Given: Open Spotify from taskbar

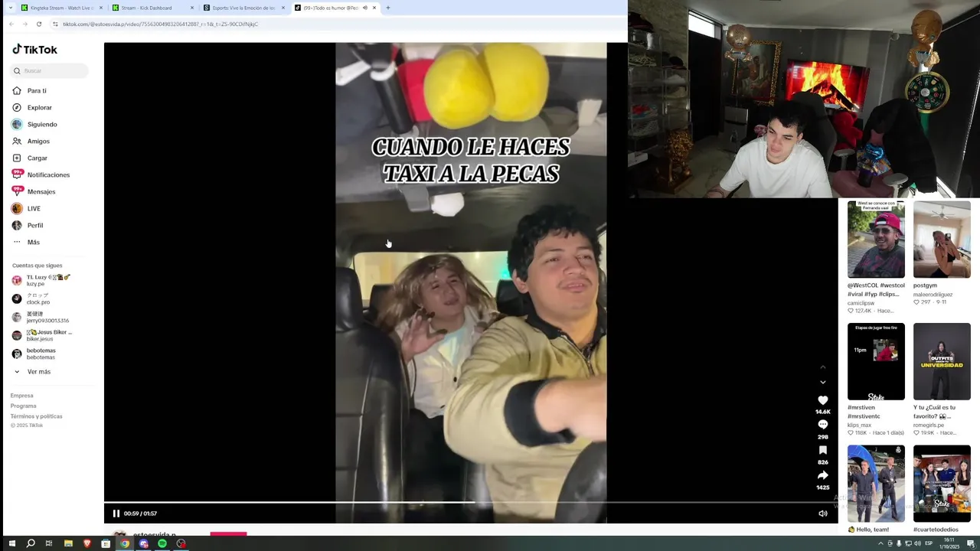Looking at the screenshot, I should tap(162, 543).
